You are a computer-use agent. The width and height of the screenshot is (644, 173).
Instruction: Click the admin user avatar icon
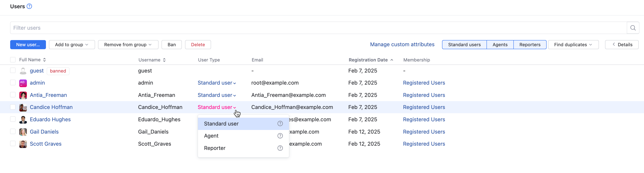(23, 83)
